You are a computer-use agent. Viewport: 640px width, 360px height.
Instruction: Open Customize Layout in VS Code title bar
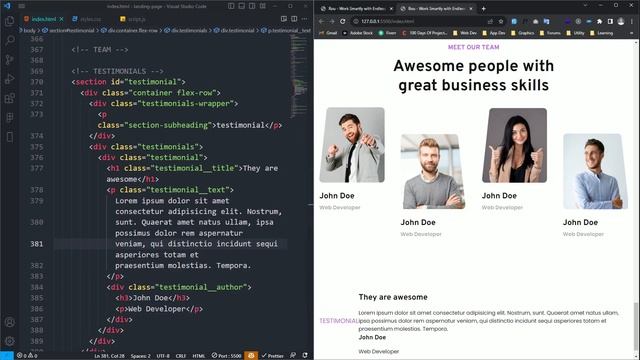tap(263, 6)
